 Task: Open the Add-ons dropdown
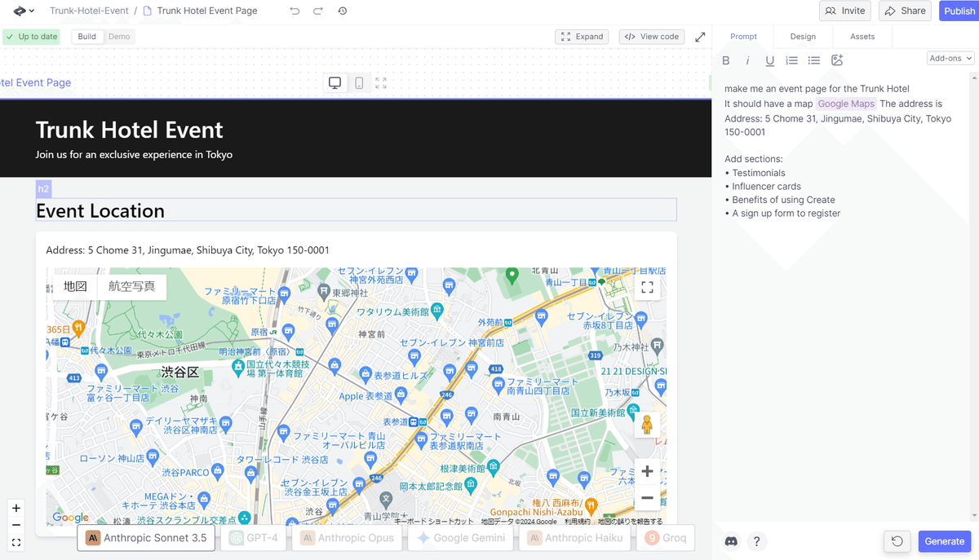(x=950, y=59)
